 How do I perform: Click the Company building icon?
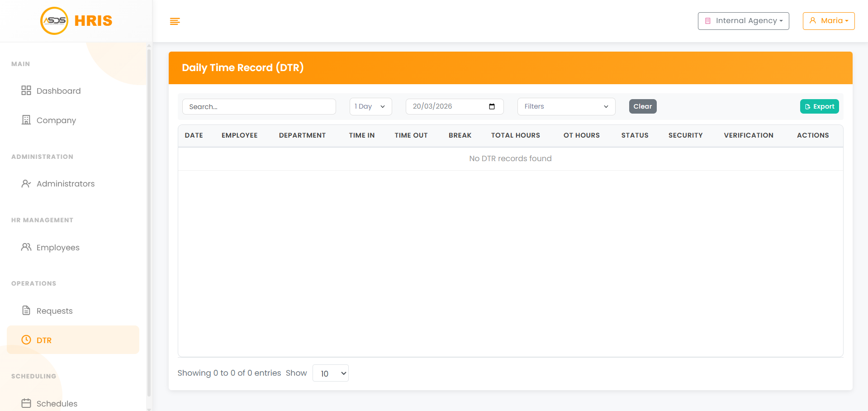click(x=26, y=120)
